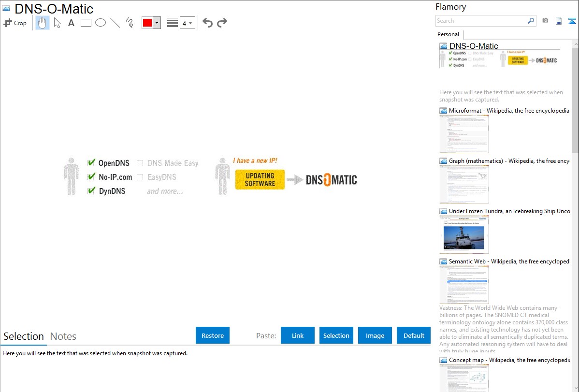579x392 pixels.
Task: Click the line thickness icon
Action: coord(173,23)
